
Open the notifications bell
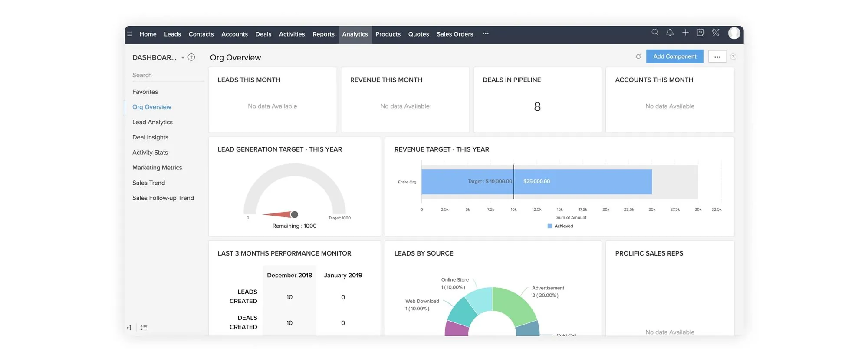[670, 33]
